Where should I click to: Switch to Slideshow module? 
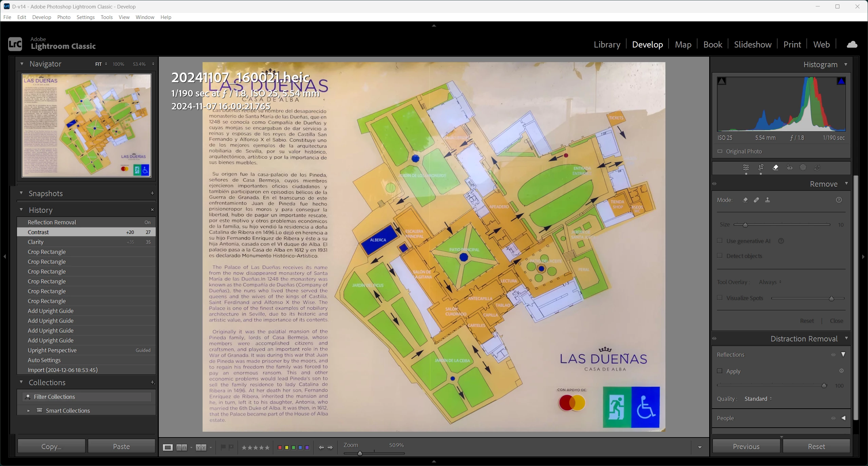[x=753, y=44]
